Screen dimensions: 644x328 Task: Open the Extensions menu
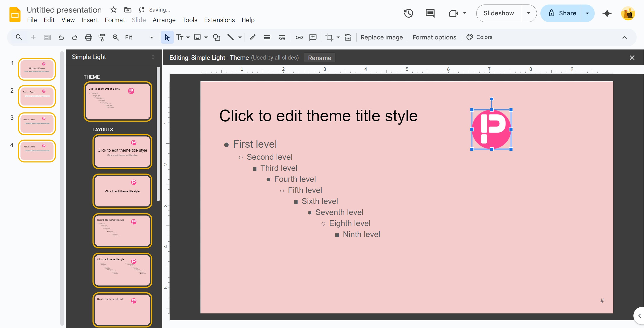219,20
